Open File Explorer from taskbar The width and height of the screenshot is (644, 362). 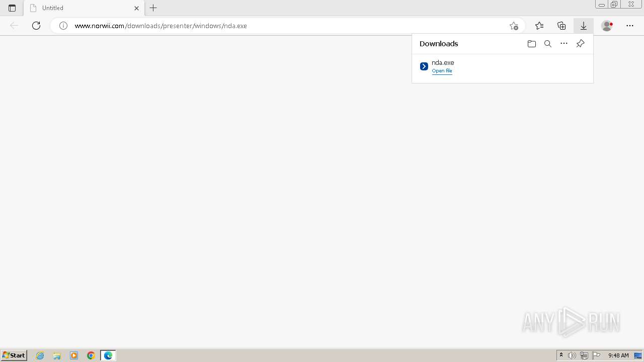pos(57,355)
